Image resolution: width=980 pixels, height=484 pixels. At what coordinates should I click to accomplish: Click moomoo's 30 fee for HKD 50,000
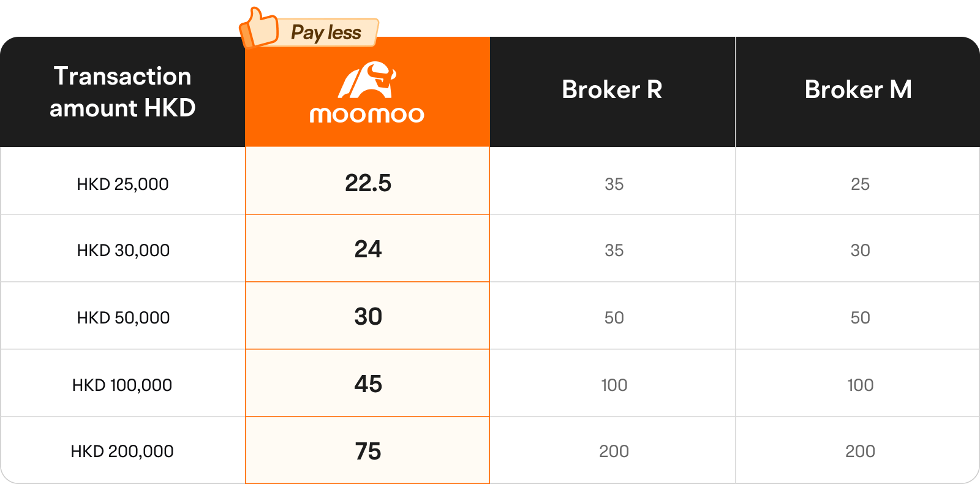(x=367, y=316)
